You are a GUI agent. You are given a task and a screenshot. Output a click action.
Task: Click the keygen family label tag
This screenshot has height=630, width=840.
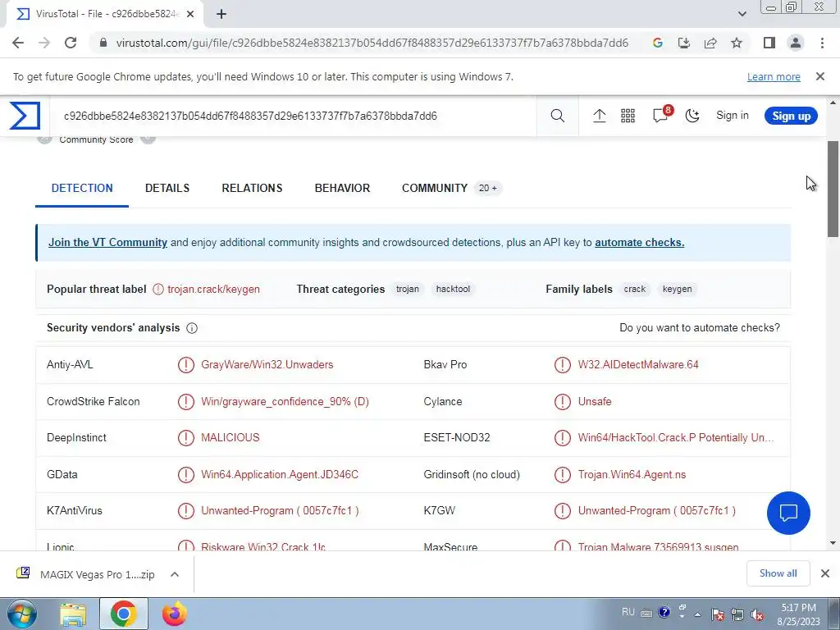click(x=677, y=289)
